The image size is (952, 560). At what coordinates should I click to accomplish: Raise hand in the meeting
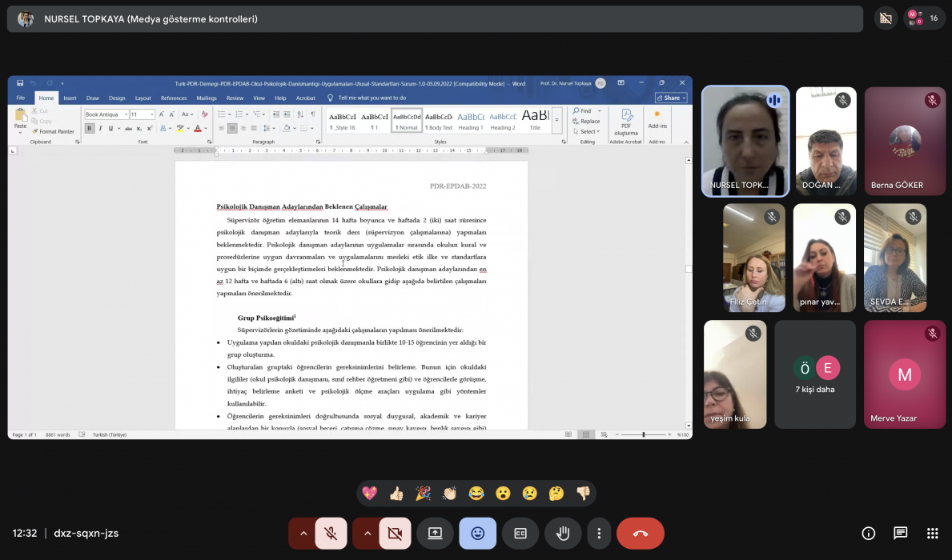pyautogui.click(x=563, y=534)
